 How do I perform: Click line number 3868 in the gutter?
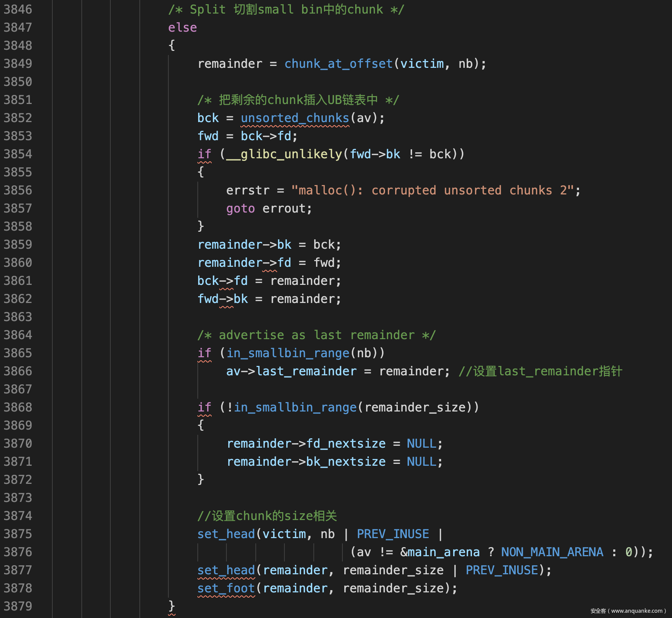pyautogui.click(x=18, y=407)
